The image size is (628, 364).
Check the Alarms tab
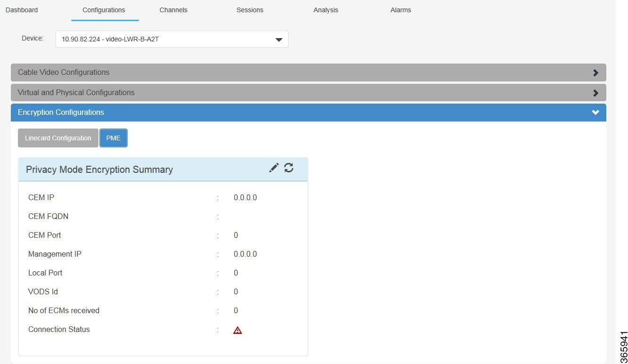400,9
